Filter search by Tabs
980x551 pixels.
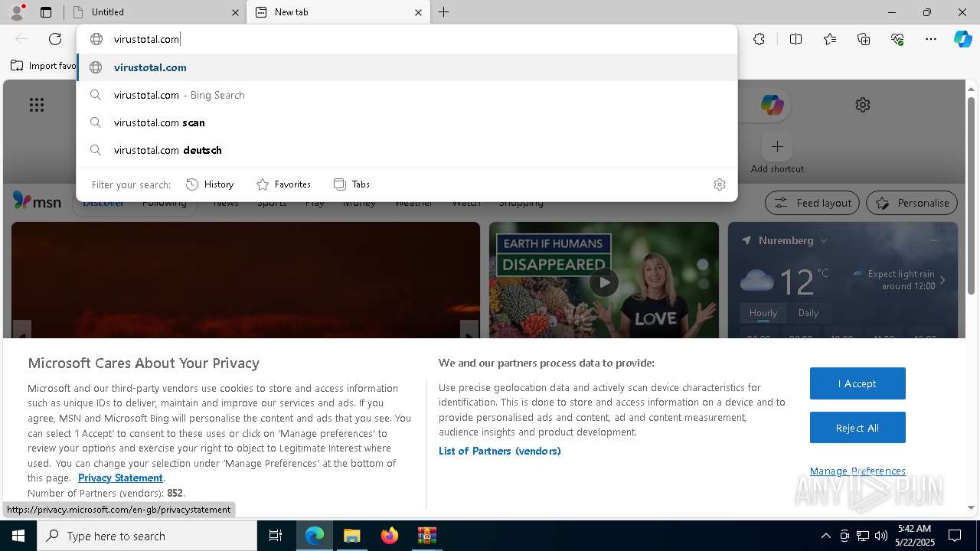[x=351, y=184]
